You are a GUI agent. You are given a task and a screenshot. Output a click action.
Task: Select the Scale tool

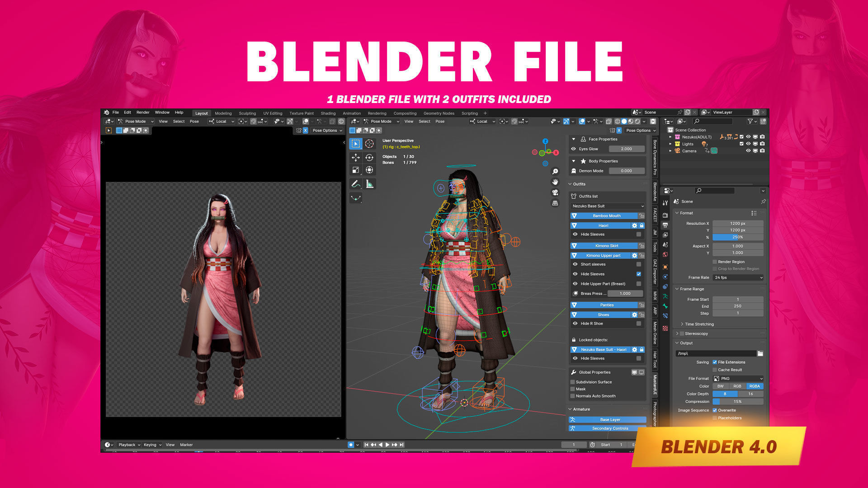(x=356, y=170)
